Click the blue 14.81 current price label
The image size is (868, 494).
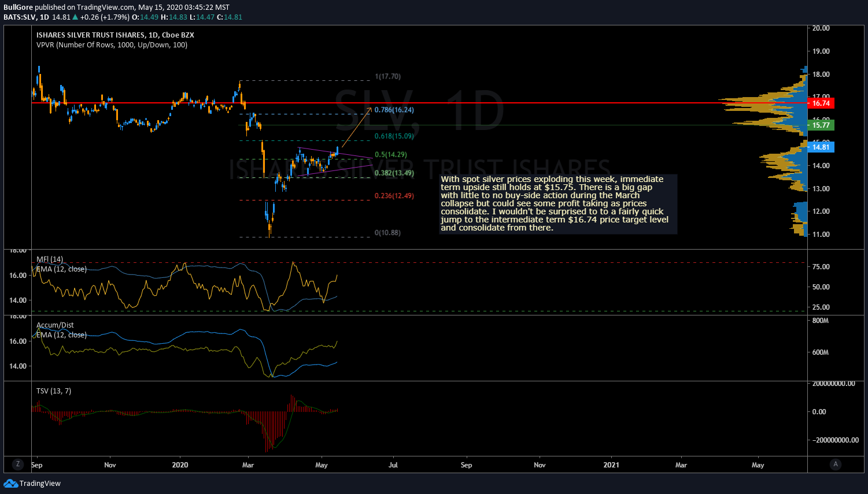click(821, 147)
